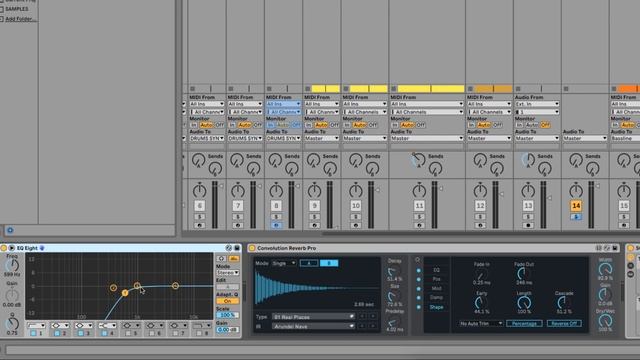
Task: Arm track 8 for recording
Action: [276, 225]
